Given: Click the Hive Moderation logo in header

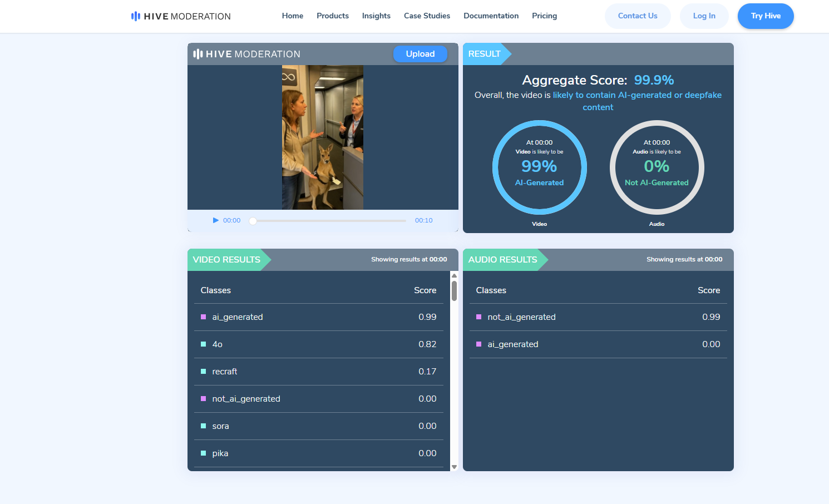Looking at the screenshot, I should pos(181,16).
